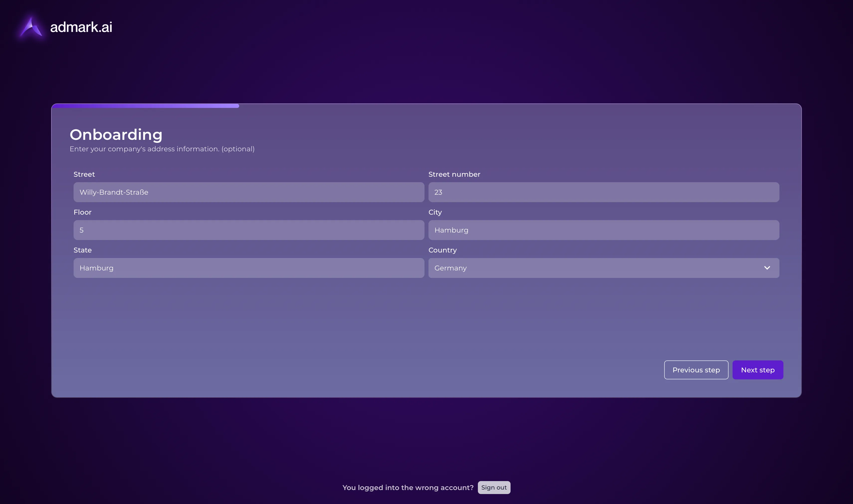
Task: Click the Onboarding heading
Action: tap(116, 135)
